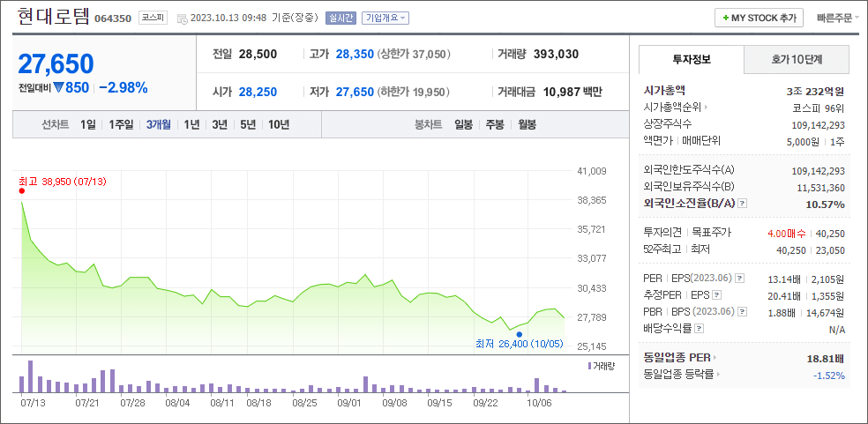Select the 3개월 line chart period
Screen dimensions: 868x424
coord(159,124)
